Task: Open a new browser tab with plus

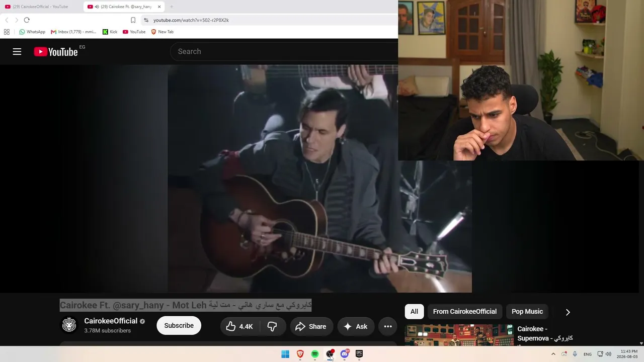Action: [x=172, y=7]
